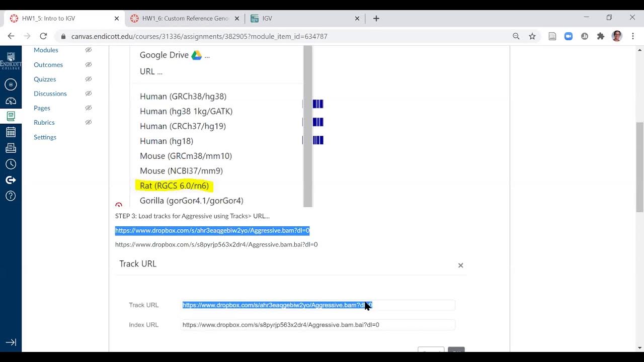The width and height of the screenshot is (644, 362).
Task: Select Mouse (NCBI37/mm9) genome entry
Action: (x=181, y=171)
